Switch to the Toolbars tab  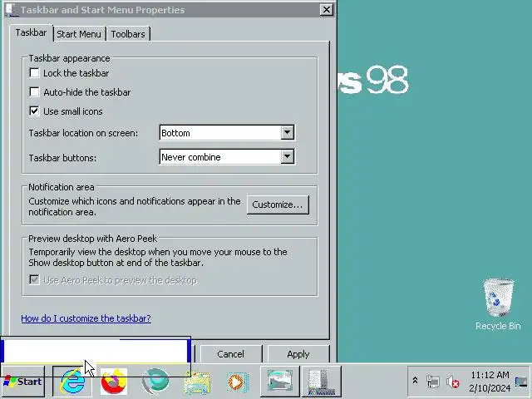tap(128, 34)
